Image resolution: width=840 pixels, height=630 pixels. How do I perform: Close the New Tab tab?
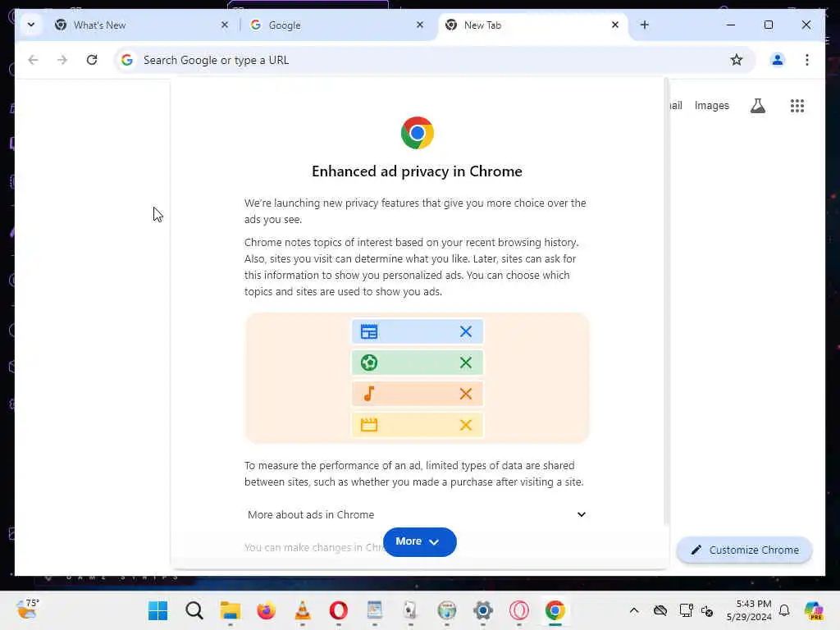(615, 25)
